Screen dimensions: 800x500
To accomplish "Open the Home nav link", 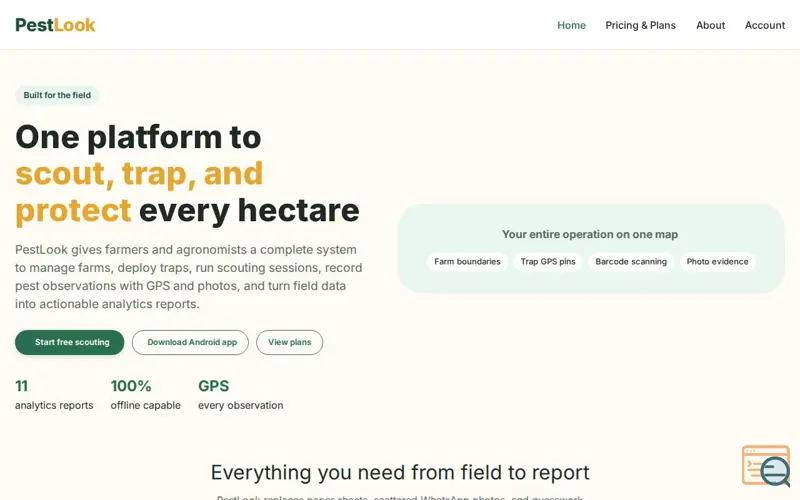I will point(571,25).
